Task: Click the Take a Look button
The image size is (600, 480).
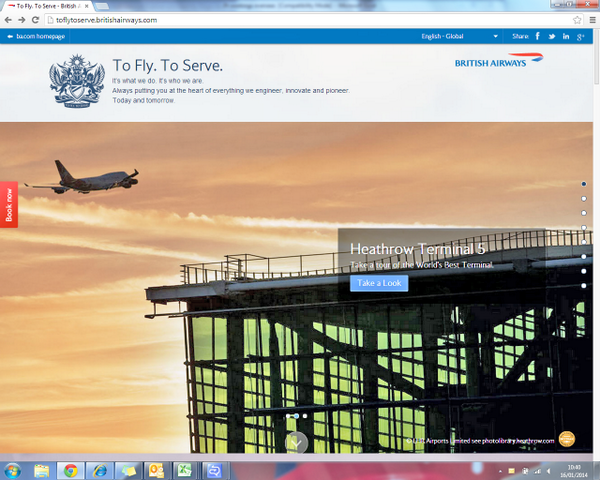Action: [379, 283]
